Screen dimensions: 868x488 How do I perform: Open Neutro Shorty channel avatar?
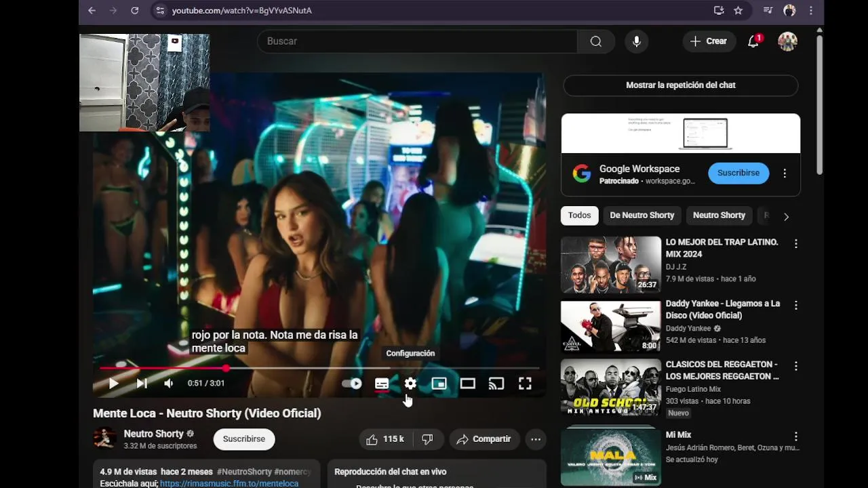(x=104, y=439)
